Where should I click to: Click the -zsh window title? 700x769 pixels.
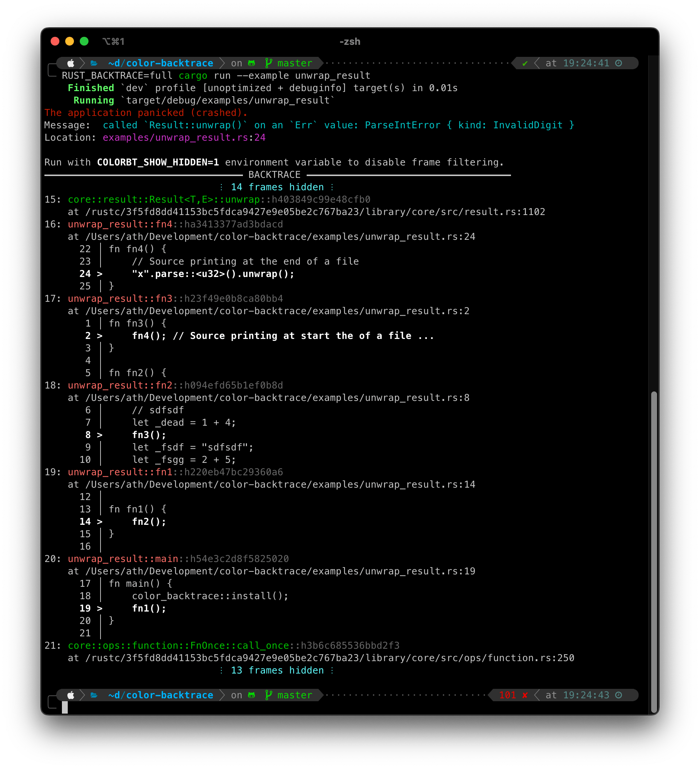pos(350,42)
